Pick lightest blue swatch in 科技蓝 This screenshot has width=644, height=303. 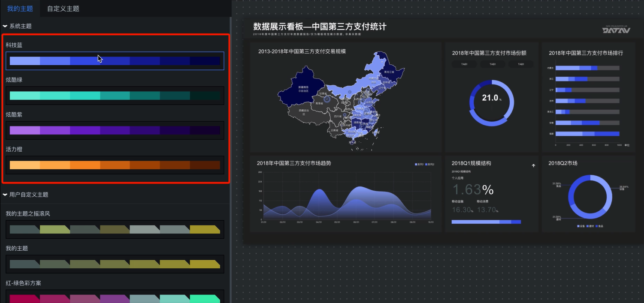tap(25, 61)
